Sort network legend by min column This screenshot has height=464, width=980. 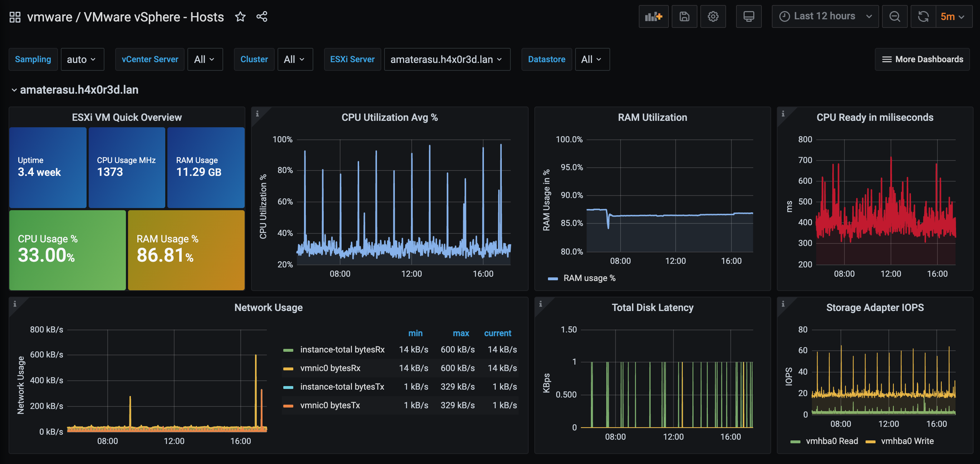[415, 333]
